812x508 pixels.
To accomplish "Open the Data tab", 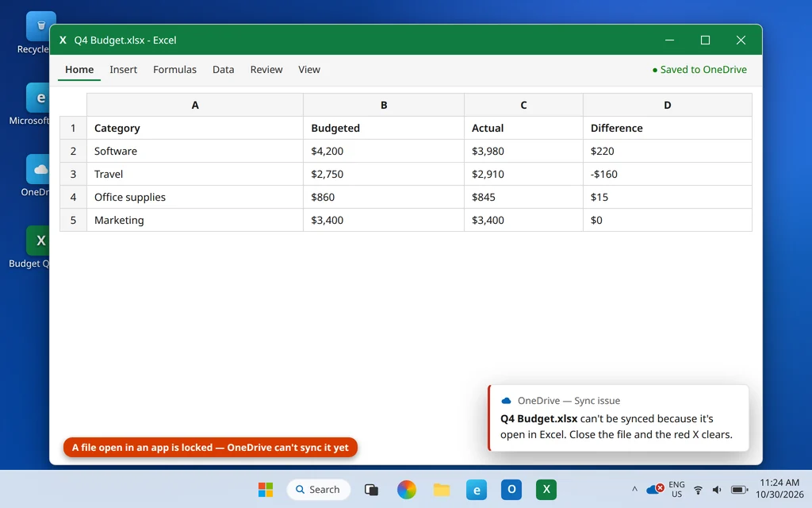I will pos(223,70).
